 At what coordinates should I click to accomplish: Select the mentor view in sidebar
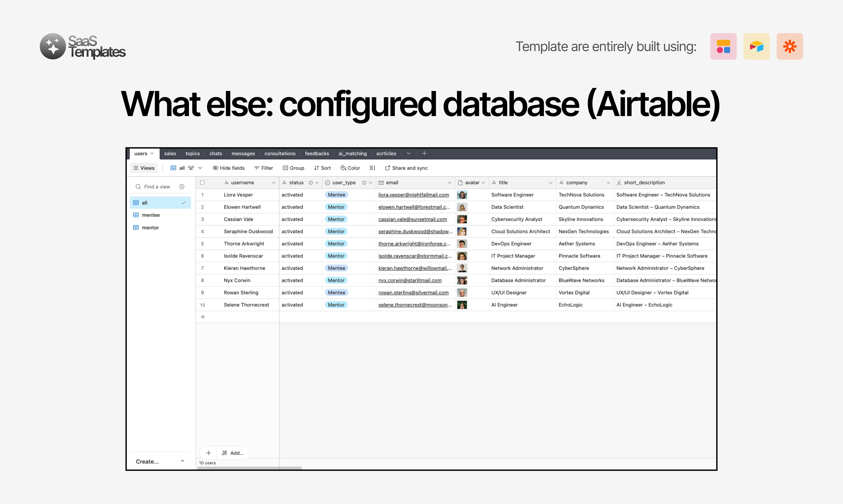point(160,228)
